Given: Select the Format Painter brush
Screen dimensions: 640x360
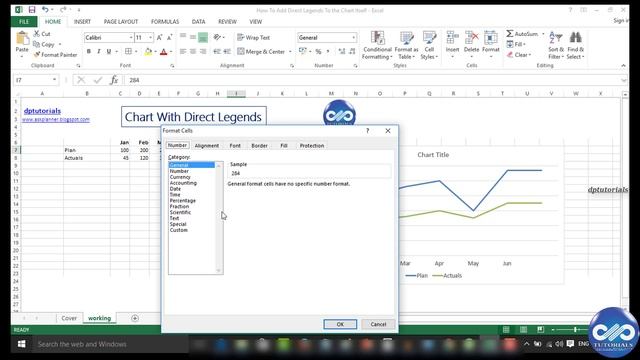Looking at the screenshot, I should [x=37, y=54].
